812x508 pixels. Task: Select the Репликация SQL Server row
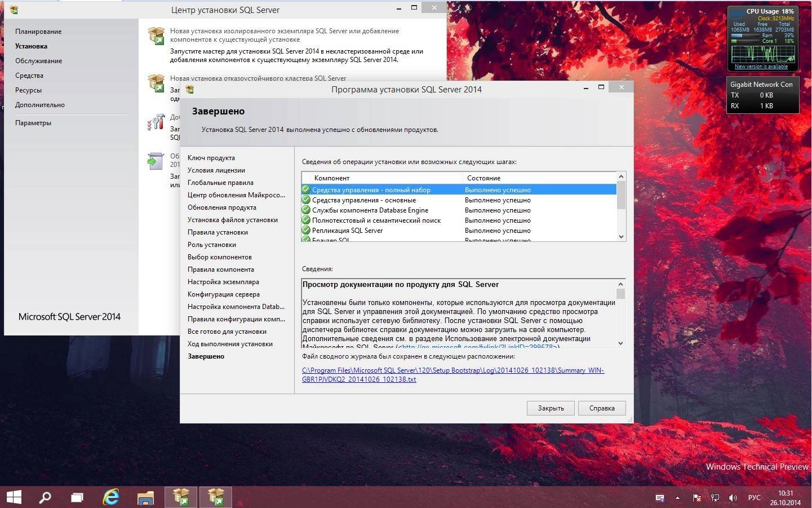tap(459, 231)
